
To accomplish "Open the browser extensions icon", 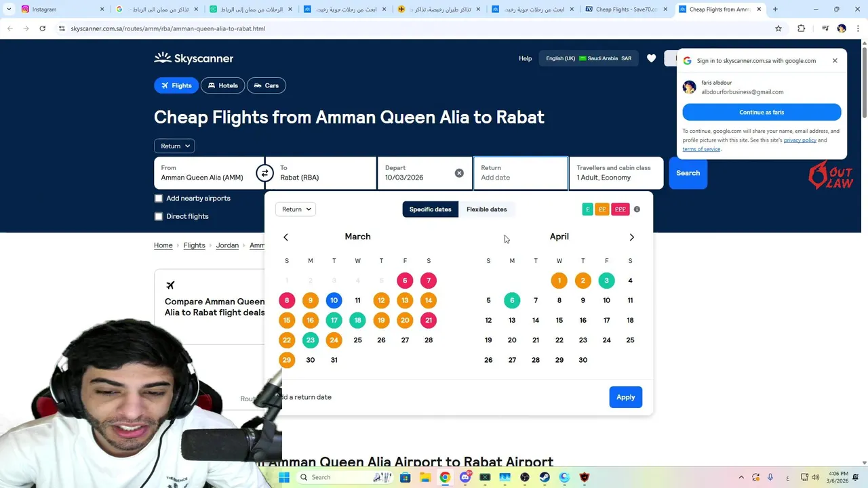I will tap(801, 28).
